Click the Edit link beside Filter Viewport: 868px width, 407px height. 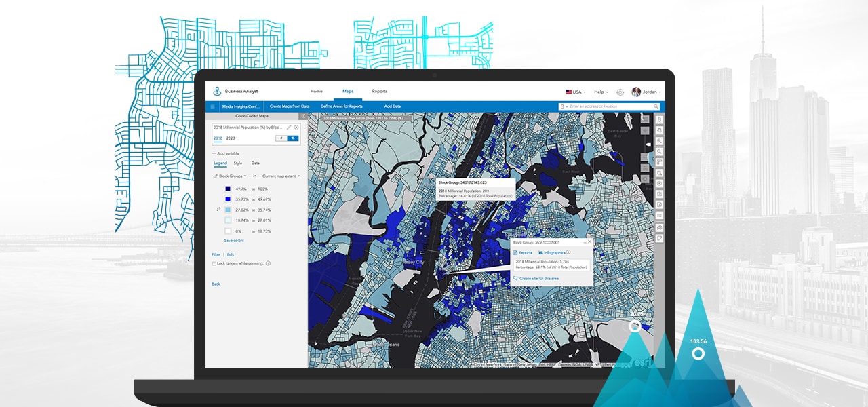tap(231, 254)
